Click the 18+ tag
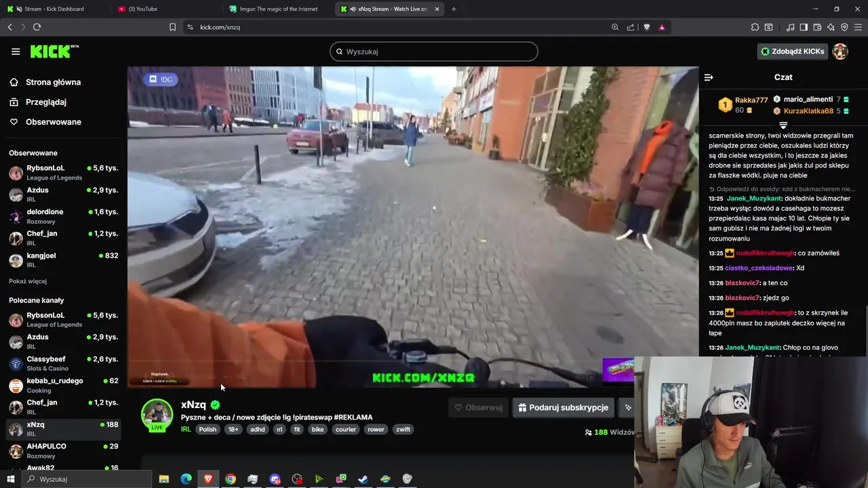Image resolution: width=868 pixels, height=488 pixels. tap(233, 430)
